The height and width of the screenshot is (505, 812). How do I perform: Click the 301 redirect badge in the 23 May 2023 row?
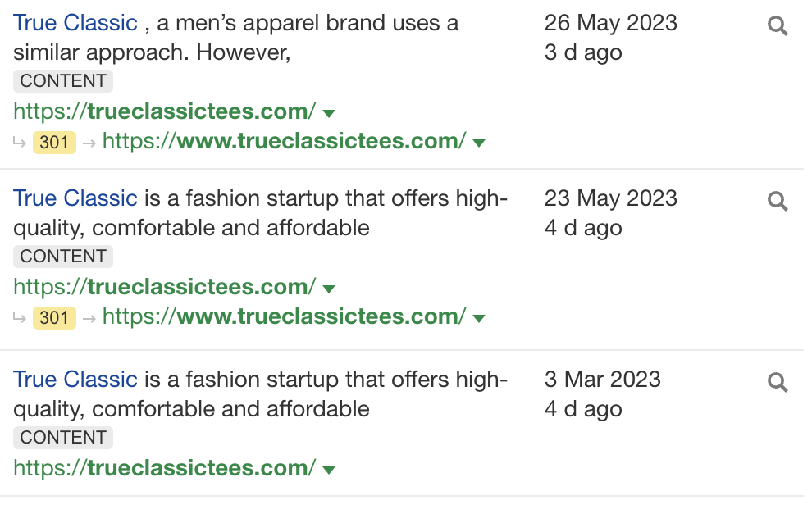click(54, 317)
